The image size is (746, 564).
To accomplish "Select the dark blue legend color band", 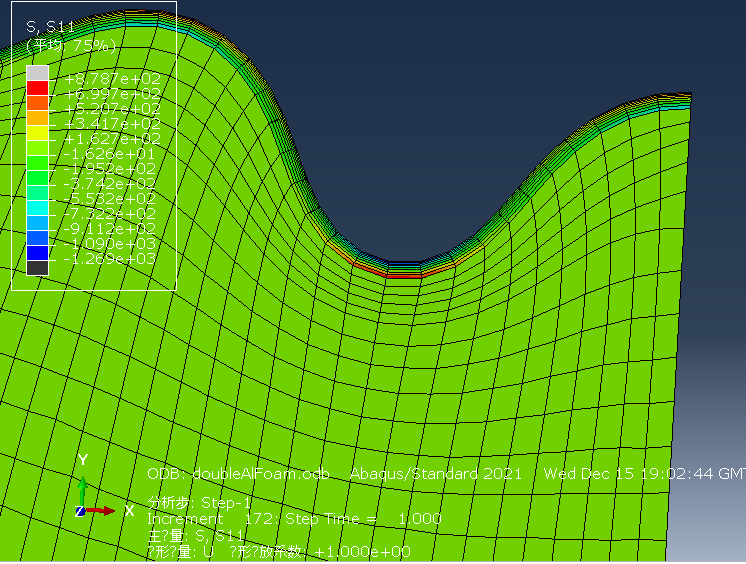I will coord(37,252).
